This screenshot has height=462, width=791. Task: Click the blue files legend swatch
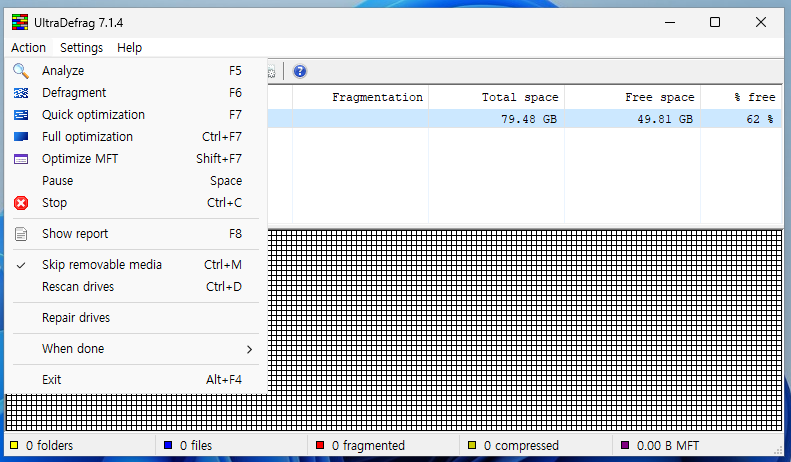(x=168, y=445)
